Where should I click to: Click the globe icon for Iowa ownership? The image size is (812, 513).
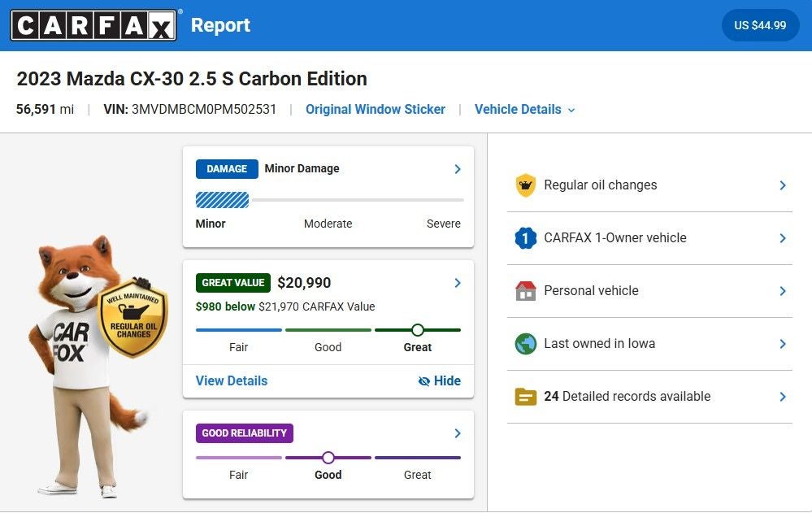click(x=526, y=344)
